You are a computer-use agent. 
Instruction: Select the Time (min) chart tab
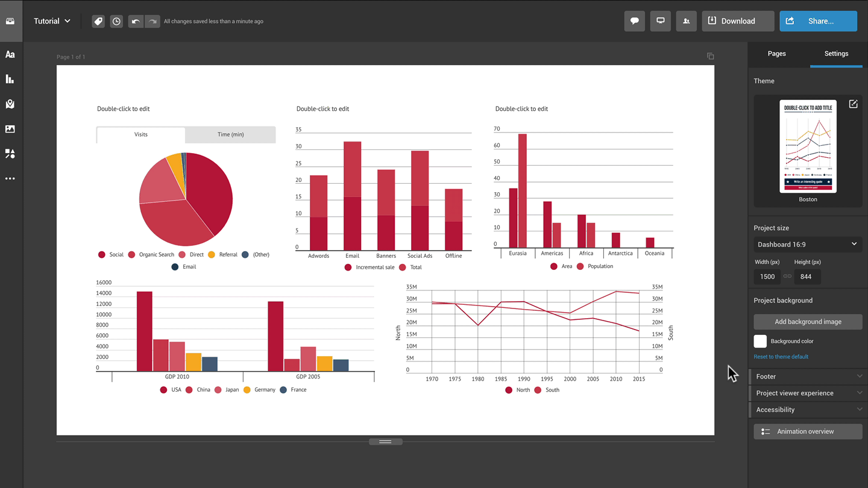230,134
